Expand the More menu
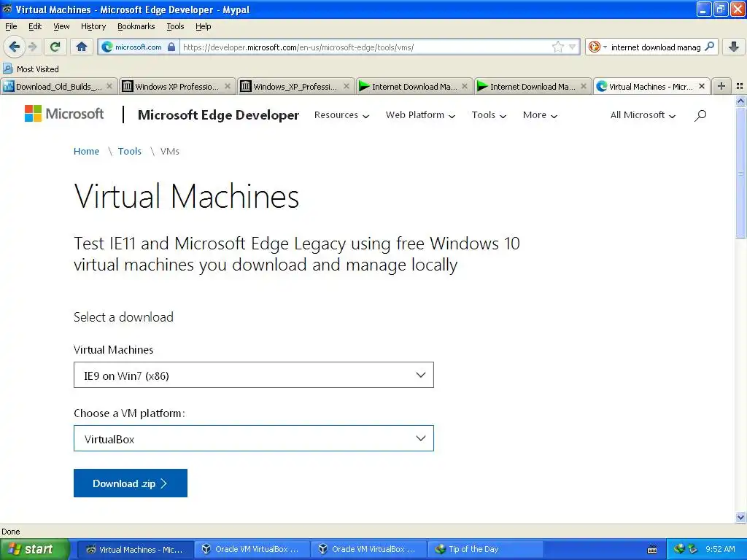This screenshot has height=560, width=747. (x=540, y=115)
